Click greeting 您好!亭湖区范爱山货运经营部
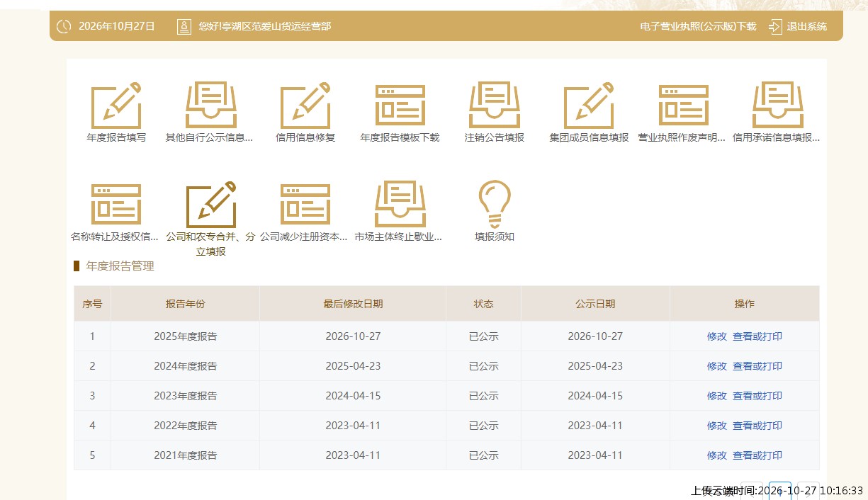The width and height of the screenshot is (868, 500). coord(264,26)
